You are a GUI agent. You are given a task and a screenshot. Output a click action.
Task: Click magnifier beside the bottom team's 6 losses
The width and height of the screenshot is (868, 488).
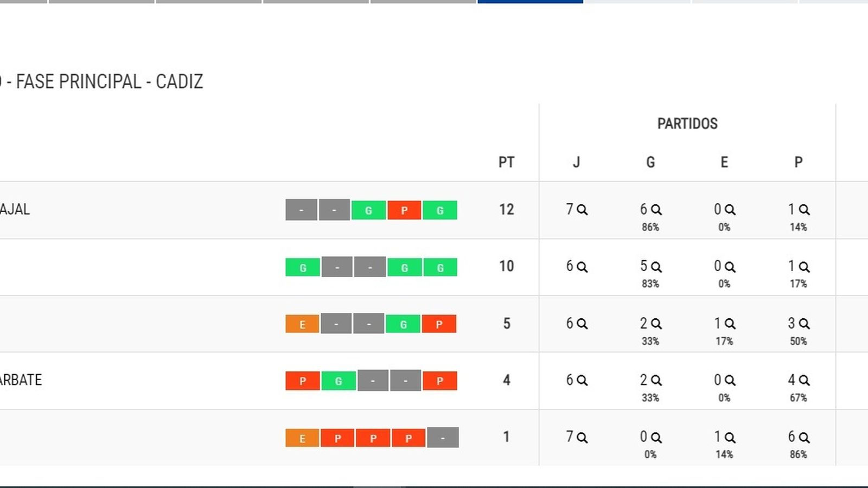805,437
